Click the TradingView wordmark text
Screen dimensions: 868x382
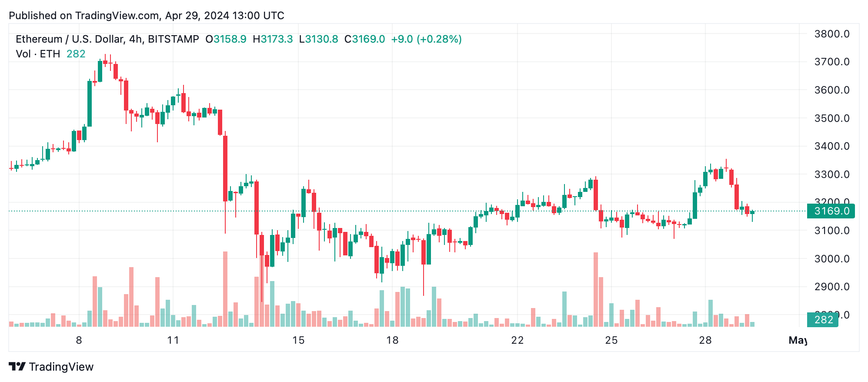[61, 367]
